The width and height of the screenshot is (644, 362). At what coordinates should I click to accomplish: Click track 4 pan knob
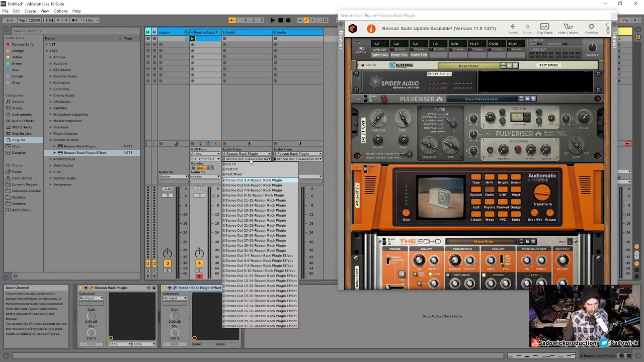tap(199, 253)
